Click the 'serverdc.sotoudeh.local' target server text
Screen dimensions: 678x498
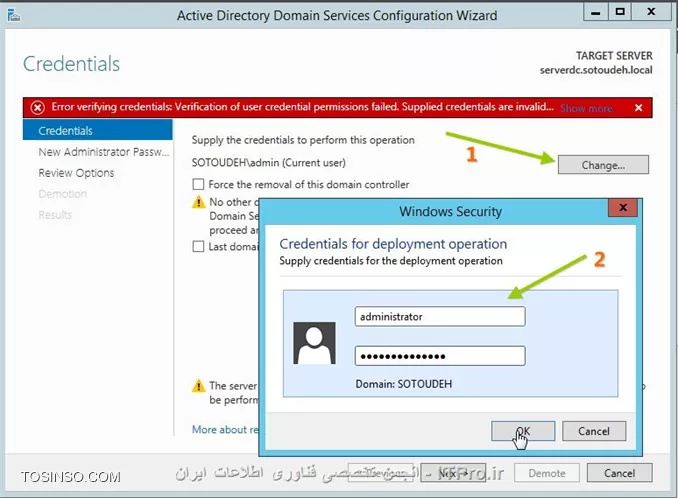[596, 70]
